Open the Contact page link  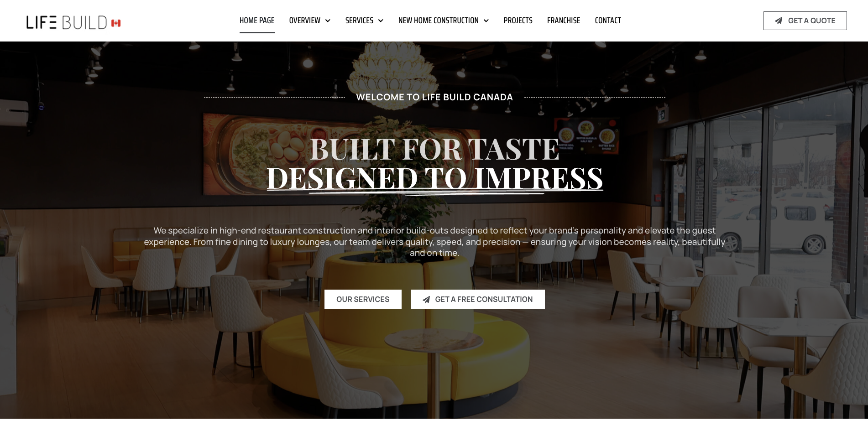point(608,21)
